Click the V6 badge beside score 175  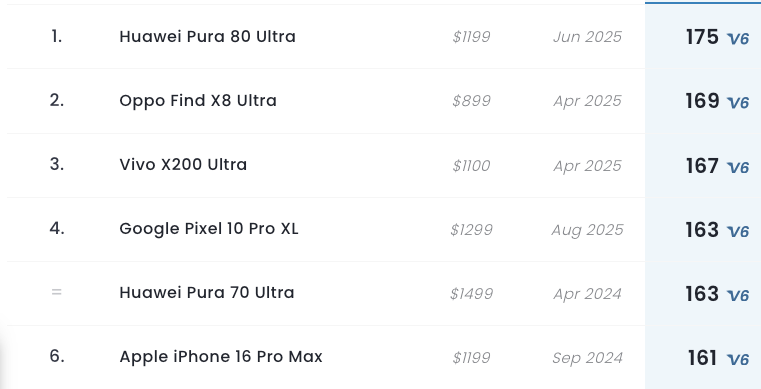click(x=738, y=38)
